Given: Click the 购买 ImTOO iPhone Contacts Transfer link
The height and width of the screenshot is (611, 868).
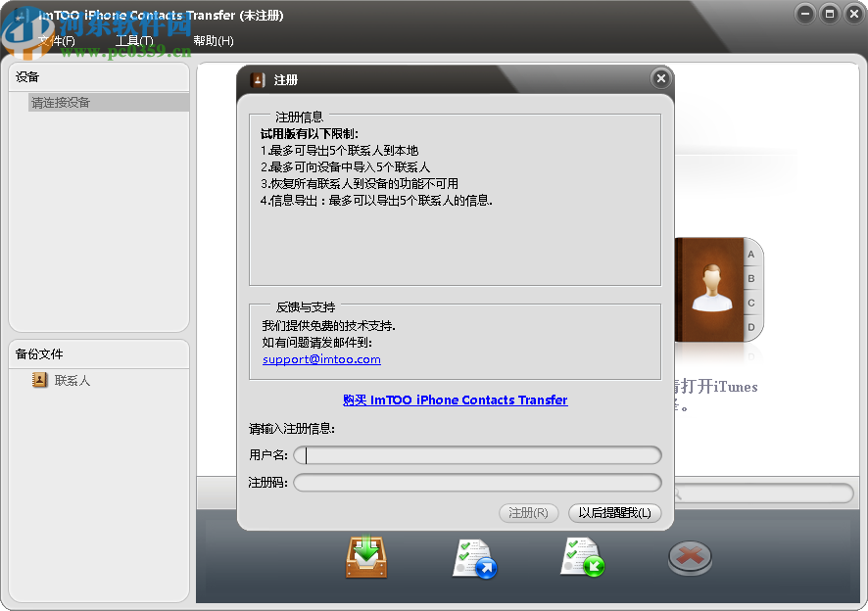Looking at the screenshot, I should pyautogui.click(x=456, y=399).
